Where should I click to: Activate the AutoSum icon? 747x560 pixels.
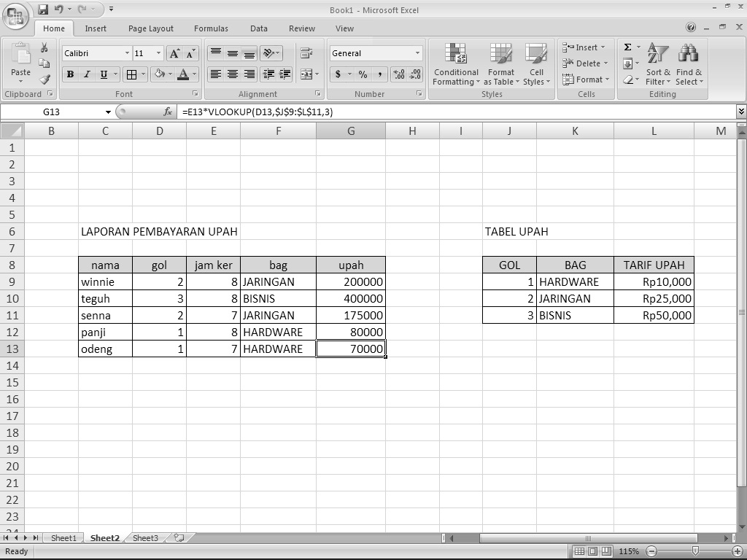tap(626, 47)
